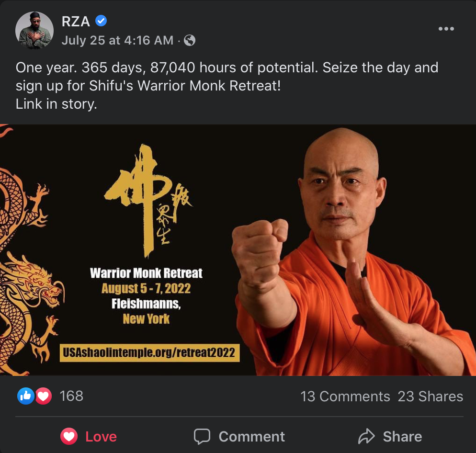The height and width of the screenshot is (453, 476).
Task: Open RZA's profile picture
Action: (34, 31)
